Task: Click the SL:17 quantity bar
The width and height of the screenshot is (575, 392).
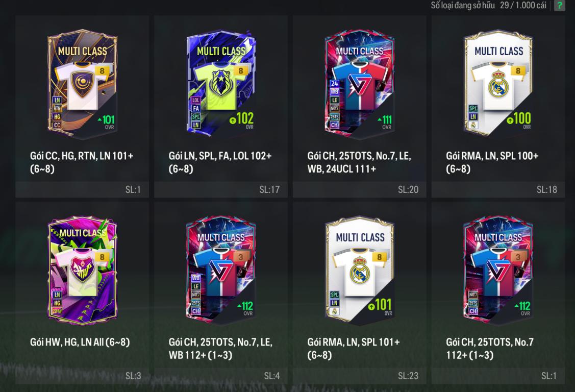Action: (221, 189)
